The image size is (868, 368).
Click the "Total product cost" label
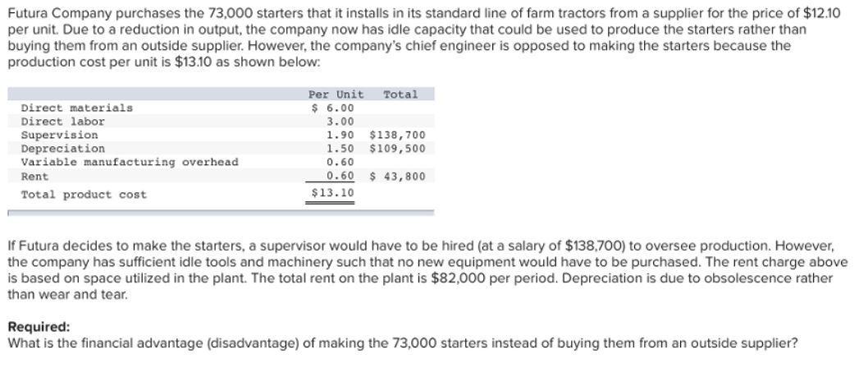(x=83, y=195)
